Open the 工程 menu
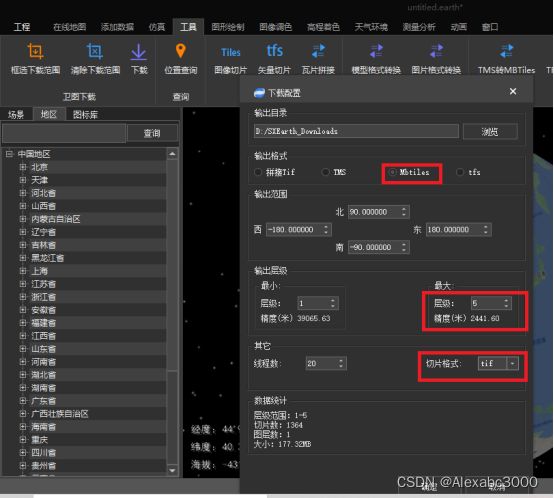554x498 pixels. click(22, 27)
